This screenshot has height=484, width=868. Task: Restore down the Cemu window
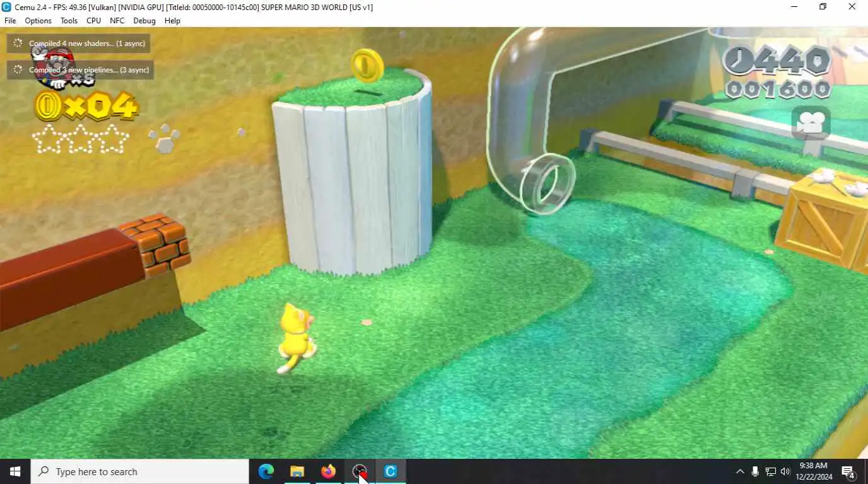click(823, 7)
